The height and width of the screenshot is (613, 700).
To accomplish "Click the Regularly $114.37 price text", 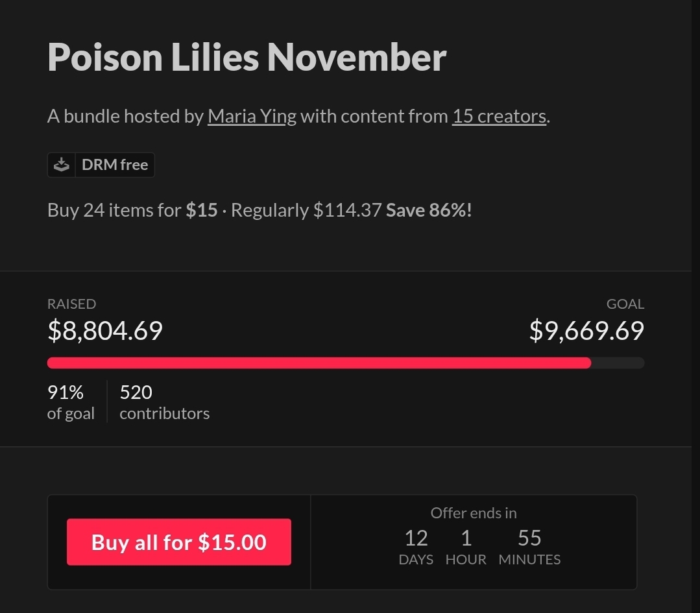I will point(306,210).
